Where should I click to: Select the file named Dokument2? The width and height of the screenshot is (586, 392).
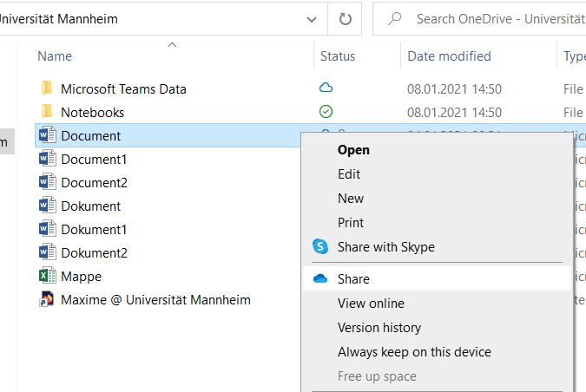pos(94,253)
